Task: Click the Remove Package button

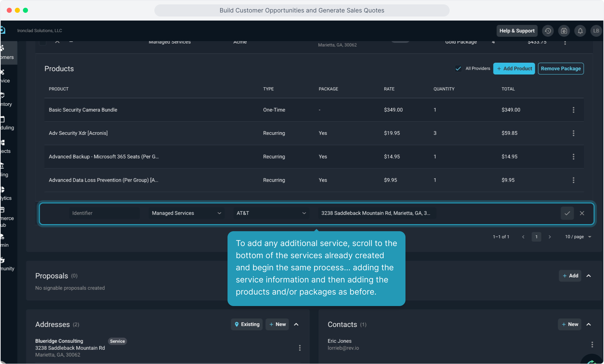Action: (561, 69)
